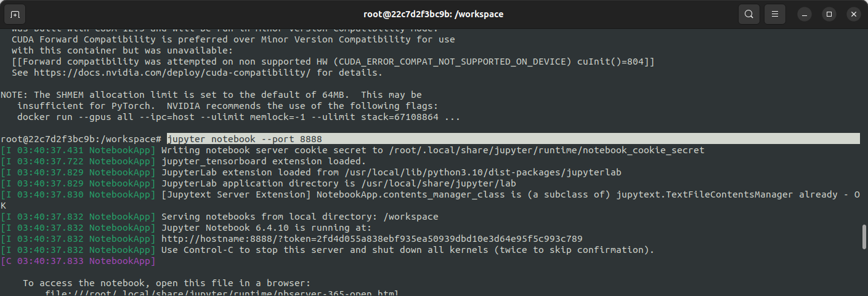Click the window title root@22c7d2f3bc9b: /workspace

(x=434, y=14)
